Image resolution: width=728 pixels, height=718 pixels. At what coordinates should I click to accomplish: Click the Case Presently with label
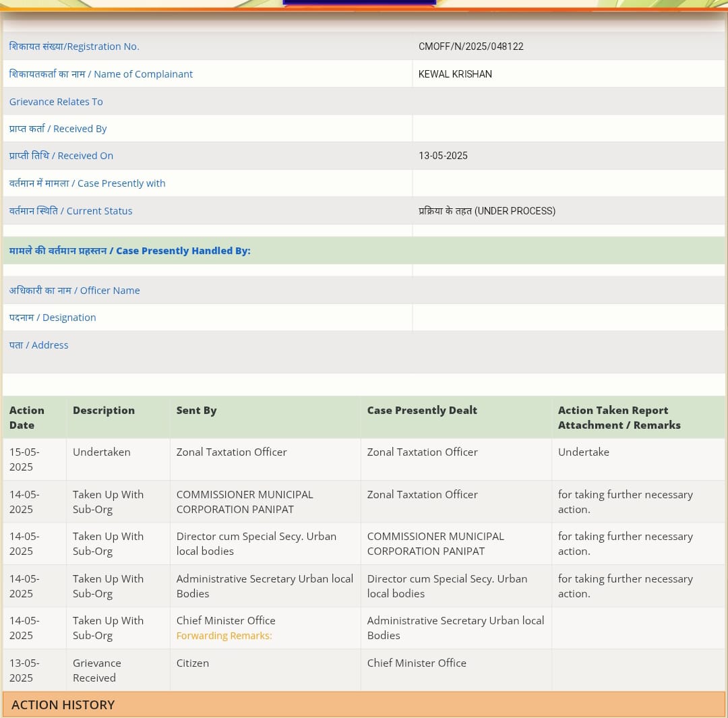(87, 183)
